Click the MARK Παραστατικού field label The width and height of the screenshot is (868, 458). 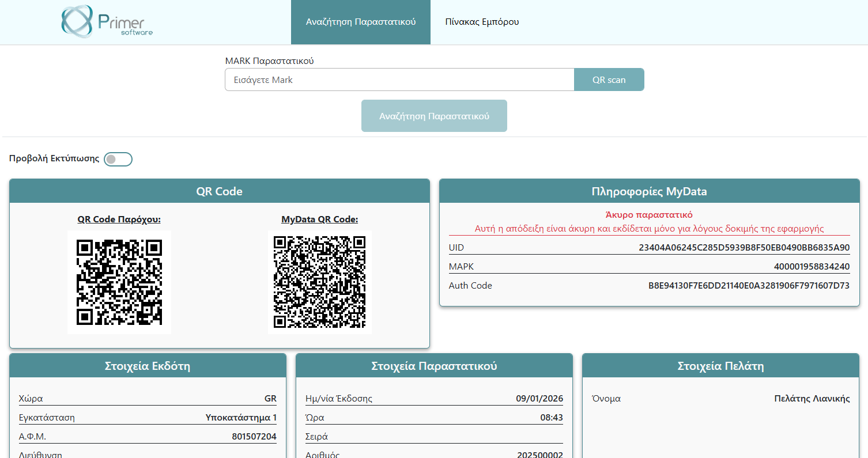tap(269, 60)
